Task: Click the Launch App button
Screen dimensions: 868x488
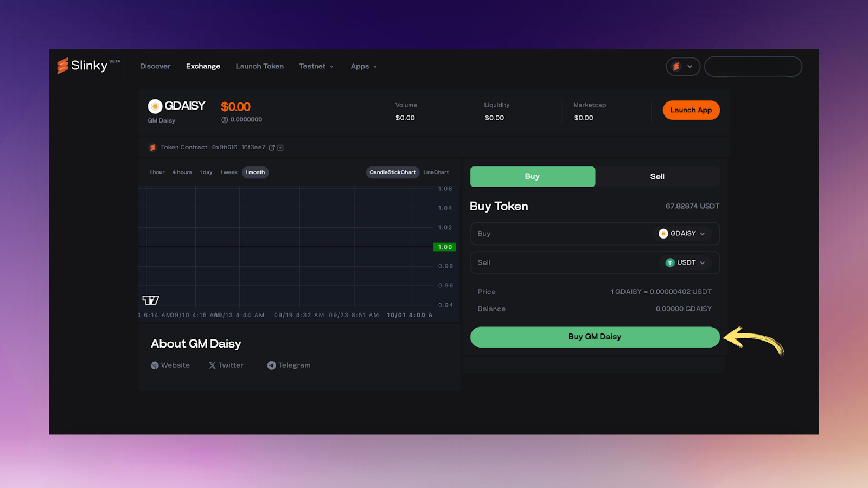Action: click(x=691, y=110)
